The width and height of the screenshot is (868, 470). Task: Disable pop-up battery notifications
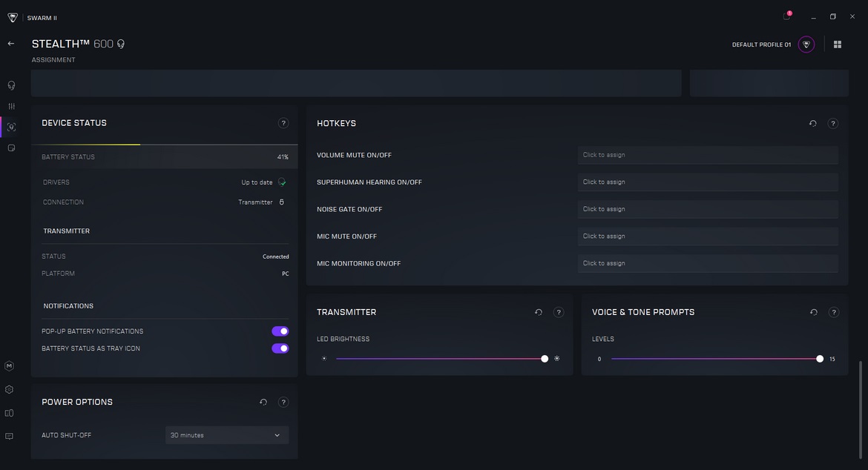280,331
